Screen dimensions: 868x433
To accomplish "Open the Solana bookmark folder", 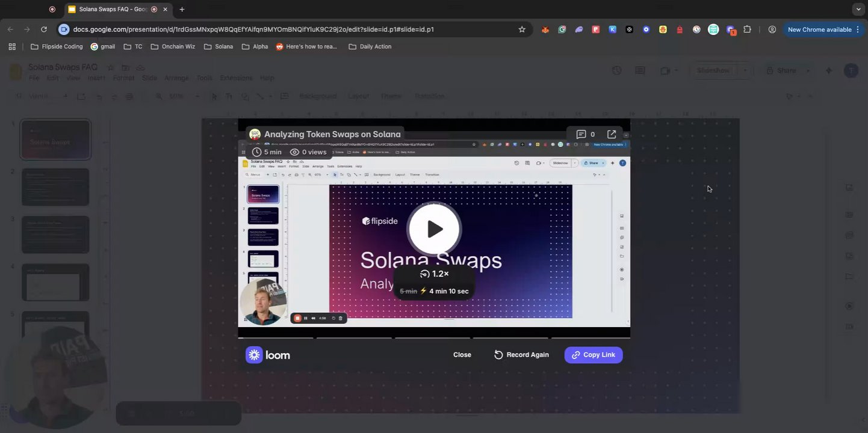I will pos(219,46).
